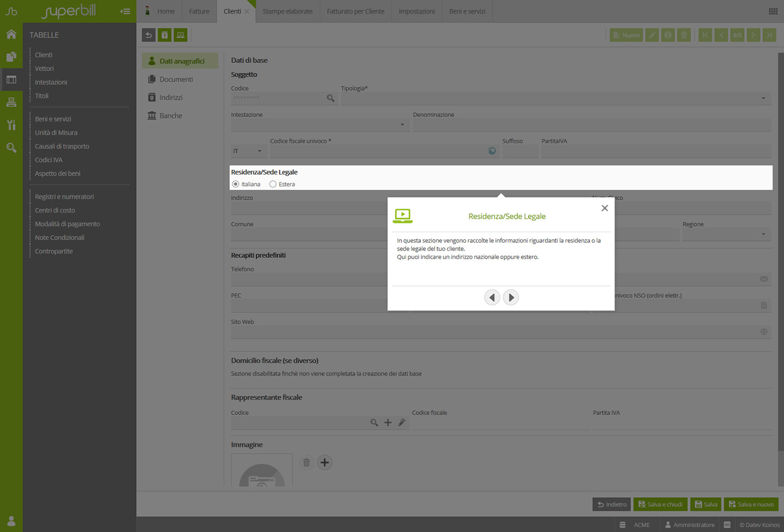Go to the first record arrow

click(x=705, y=35)
